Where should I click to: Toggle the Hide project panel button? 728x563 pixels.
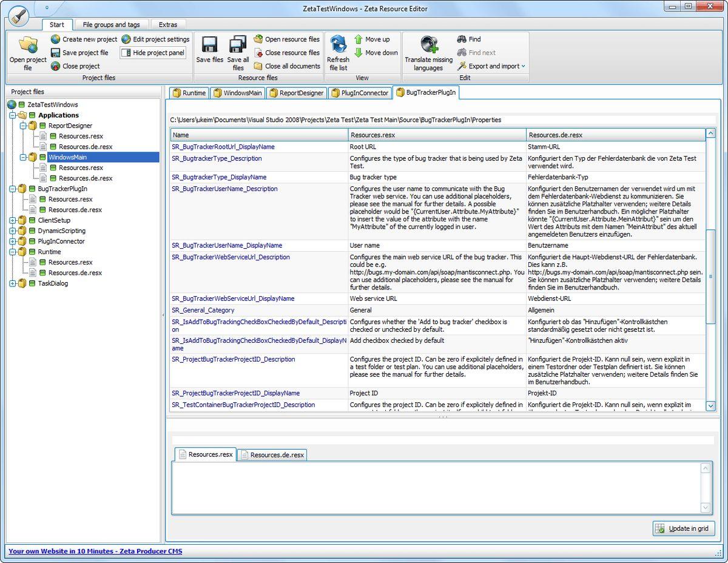153,53
